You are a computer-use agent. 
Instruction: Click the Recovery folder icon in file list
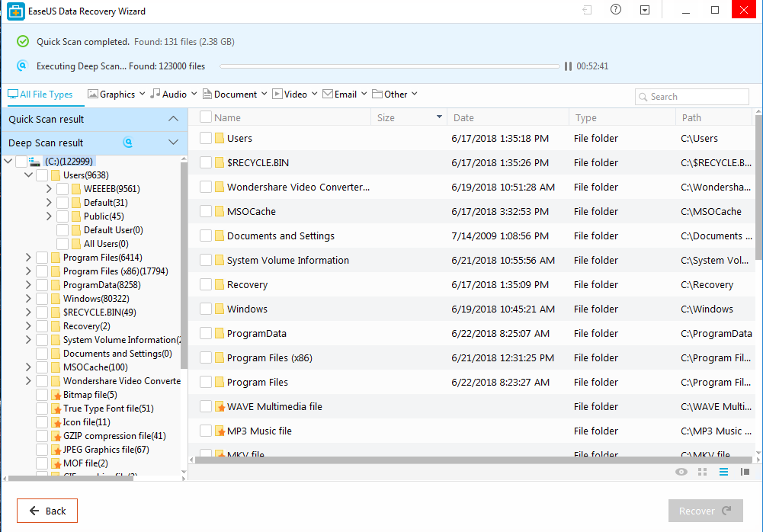pyautogui.click(x=220, y=285)
